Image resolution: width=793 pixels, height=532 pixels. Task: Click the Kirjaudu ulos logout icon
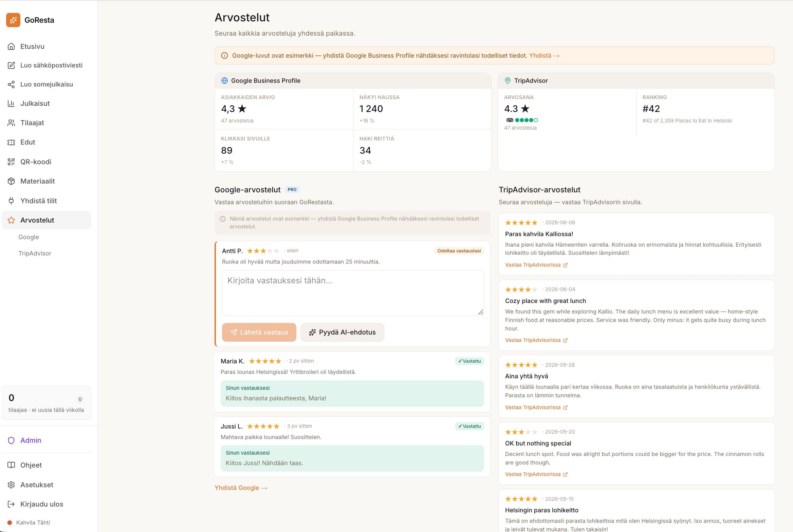11,504
